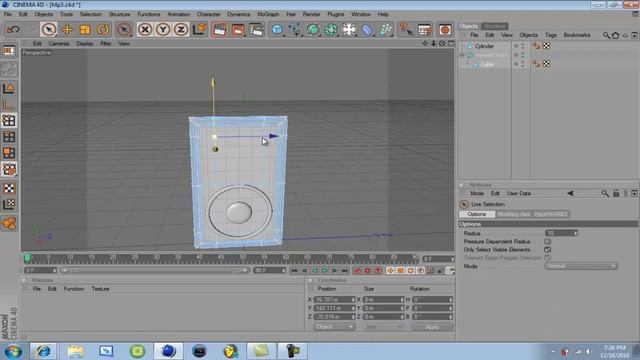640x360 pixels.
Task: Search in the Attributes manager
Action: (605, 193)
